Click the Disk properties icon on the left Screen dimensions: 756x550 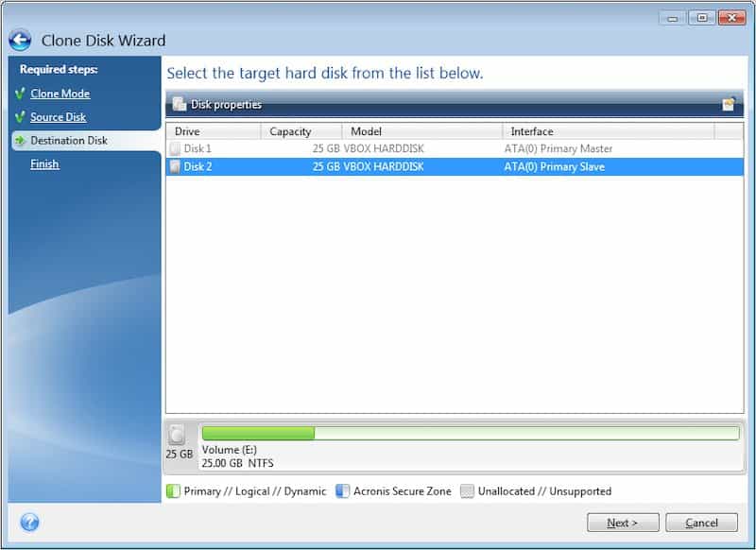[x=180, y=104]
